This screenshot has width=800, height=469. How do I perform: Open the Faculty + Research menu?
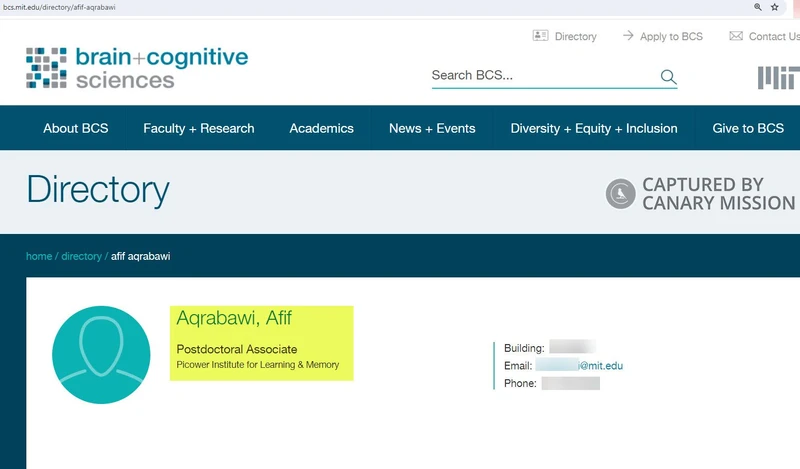(198, 128)
